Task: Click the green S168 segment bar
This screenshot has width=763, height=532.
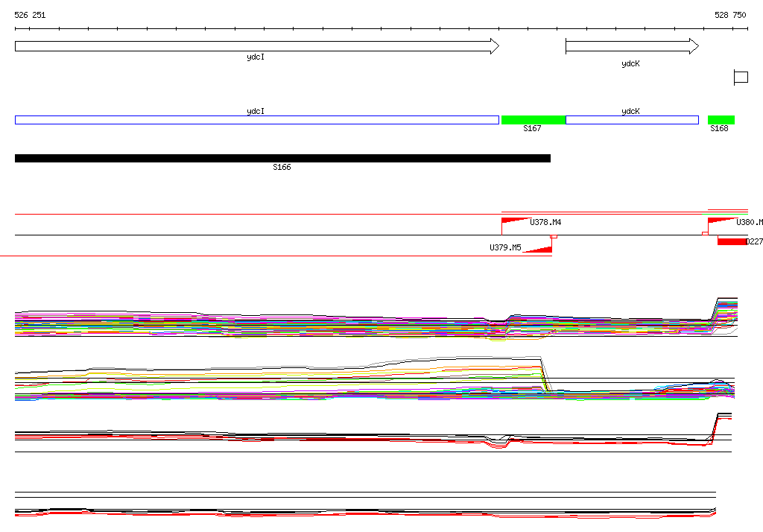Action: pyautogui.click(x=721, y=120)
